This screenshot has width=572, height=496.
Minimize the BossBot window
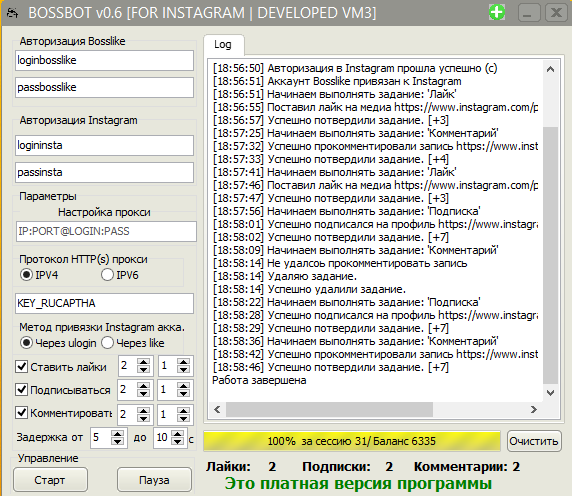[529, 13]
